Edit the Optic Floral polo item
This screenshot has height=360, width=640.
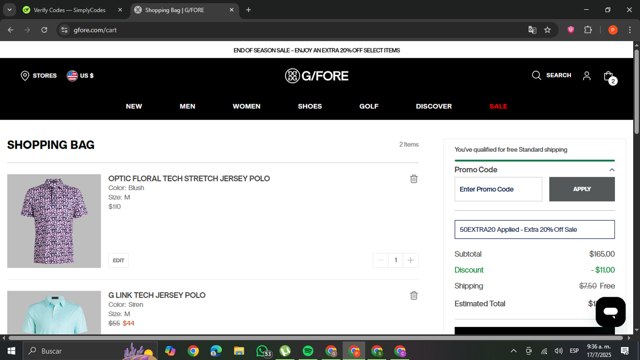coord(118,260)
